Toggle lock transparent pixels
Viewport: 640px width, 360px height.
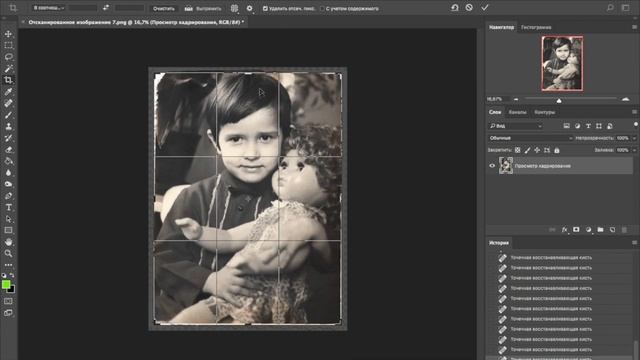pos(518,150)
